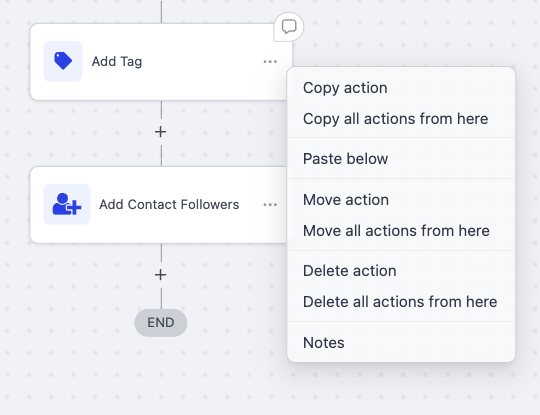The height and width of the screenshot is (415, 540).
Task: Add a step above END with plus icon
Action: click(x=160, y=274)
